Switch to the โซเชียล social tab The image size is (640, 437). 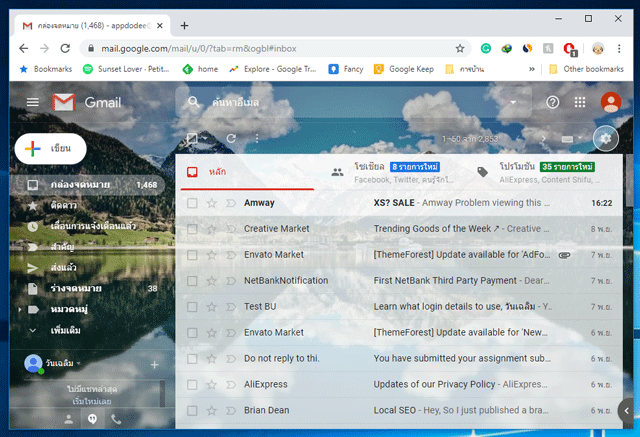[x=393, y=173]
